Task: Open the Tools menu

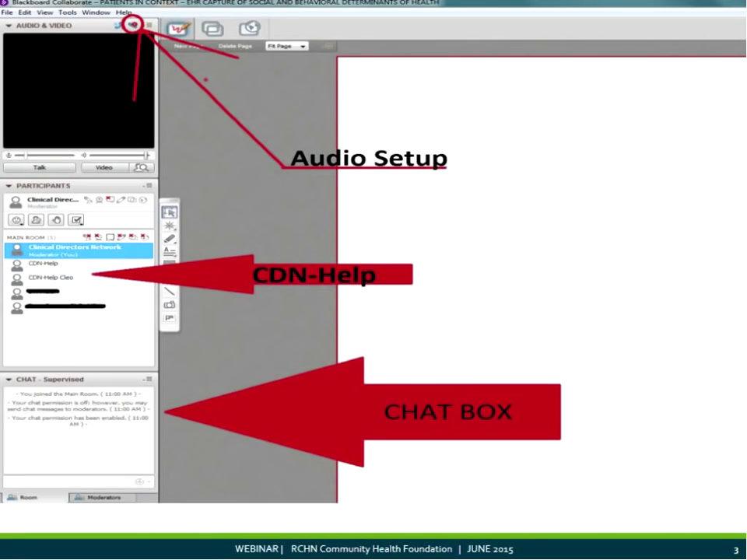Action: pos(67,12)
